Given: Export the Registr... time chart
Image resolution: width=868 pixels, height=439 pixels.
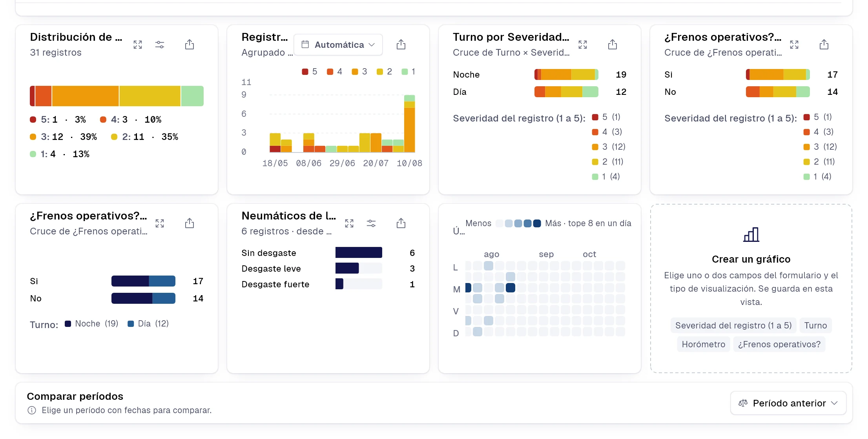Looking at the screenshot, I should 401,45.
